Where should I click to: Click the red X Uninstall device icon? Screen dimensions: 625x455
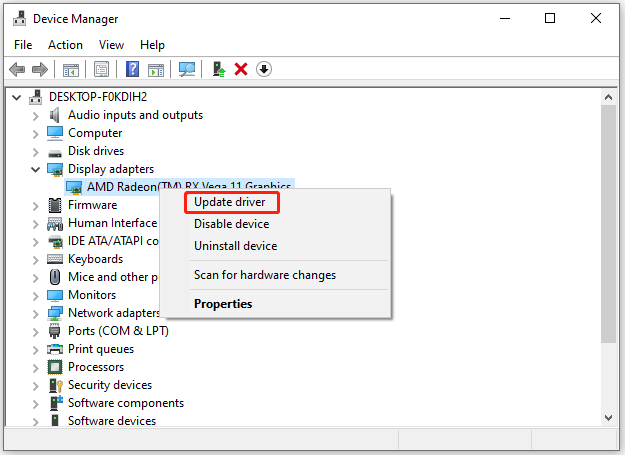241,69
